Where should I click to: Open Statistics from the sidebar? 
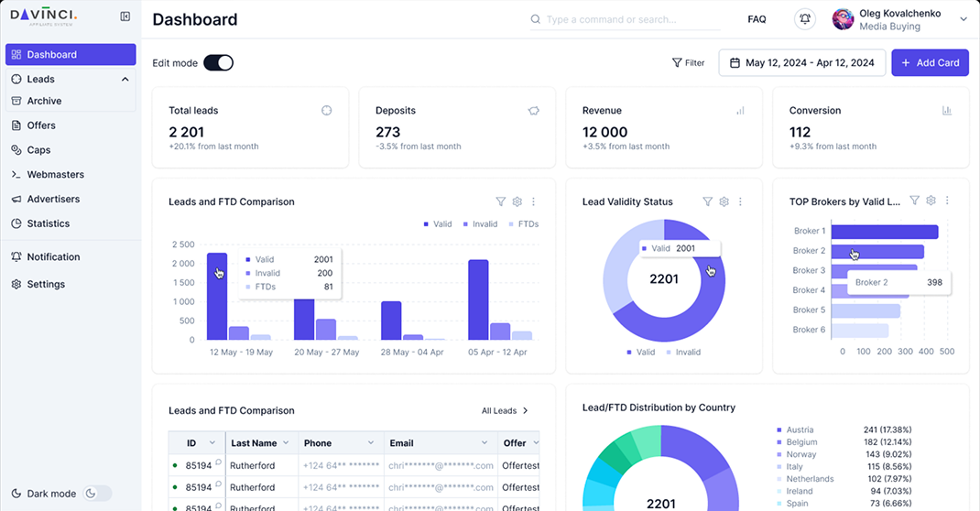tap(48, 223)
